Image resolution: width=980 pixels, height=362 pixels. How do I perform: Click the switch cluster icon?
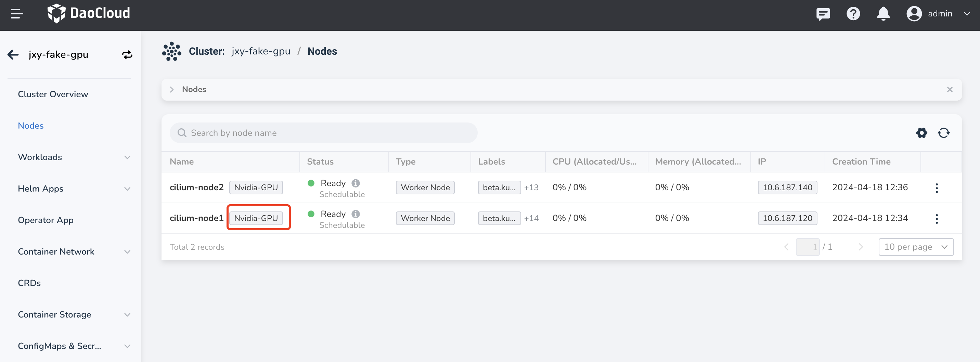[x=127, y=55]
